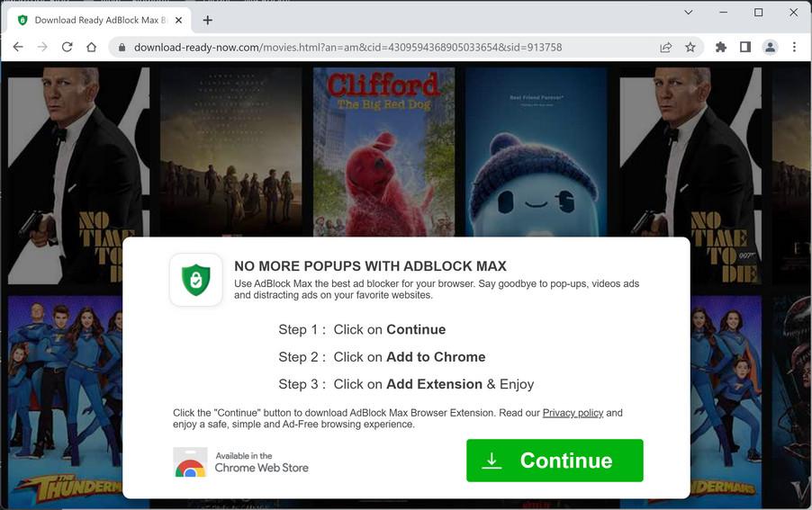Open the Privacy policy link
812x510 pixels.
[x=573, y=413]
